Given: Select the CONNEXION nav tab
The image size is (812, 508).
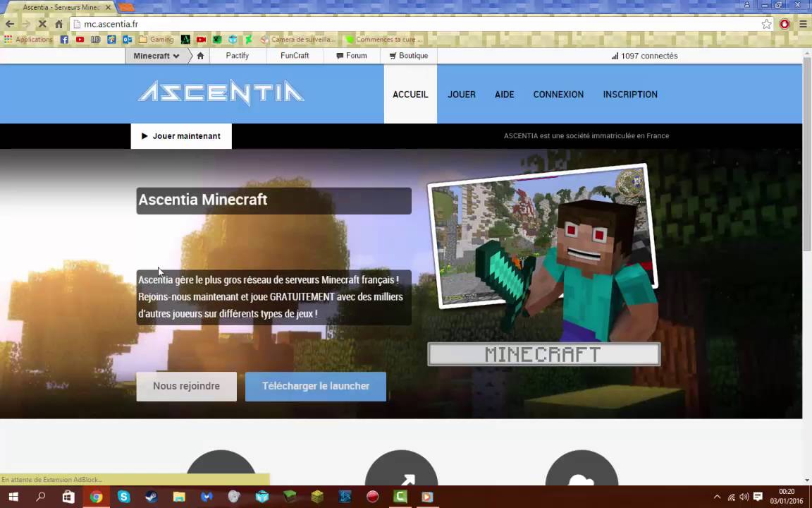Looking at the screenshot, I should 558,95.
